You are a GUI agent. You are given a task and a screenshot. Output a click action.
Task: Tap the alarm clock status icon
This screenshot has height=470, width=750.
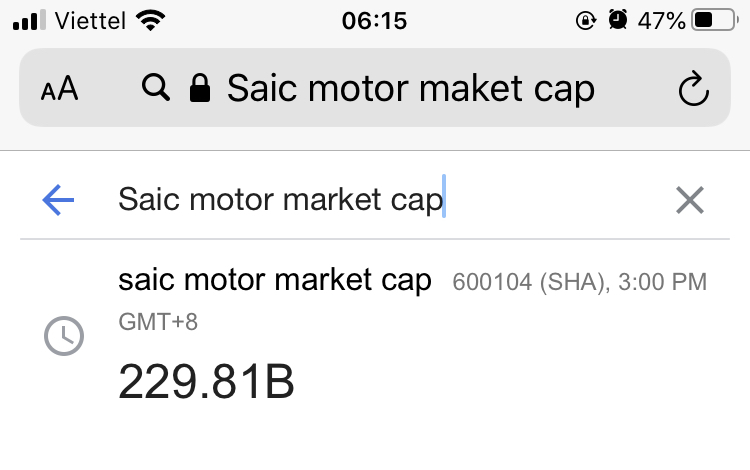618,20
